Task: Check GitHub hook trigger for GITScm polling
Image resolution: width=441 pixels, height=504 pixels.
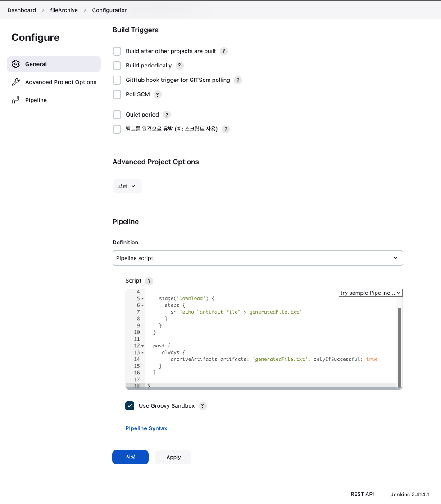Action: click(117, 80)
